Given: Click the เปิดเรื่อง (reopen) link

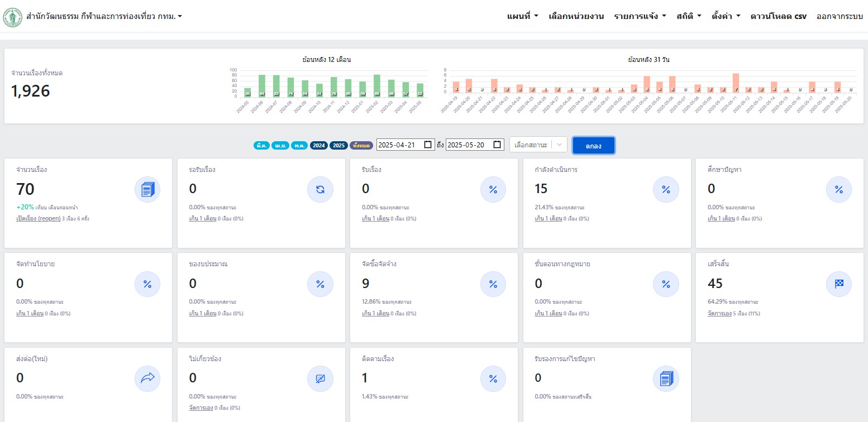Looking at the screenshot, I should click(x=39, y=218).
